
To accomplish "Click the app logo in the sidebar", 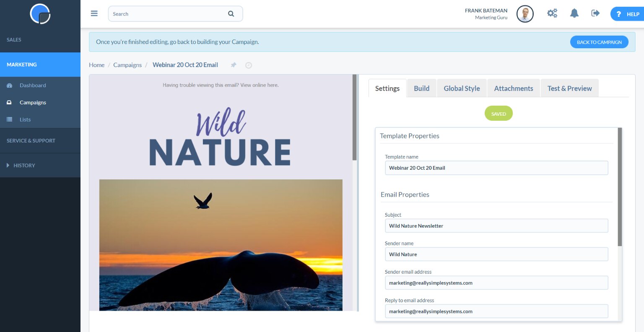I will point(40,14).
